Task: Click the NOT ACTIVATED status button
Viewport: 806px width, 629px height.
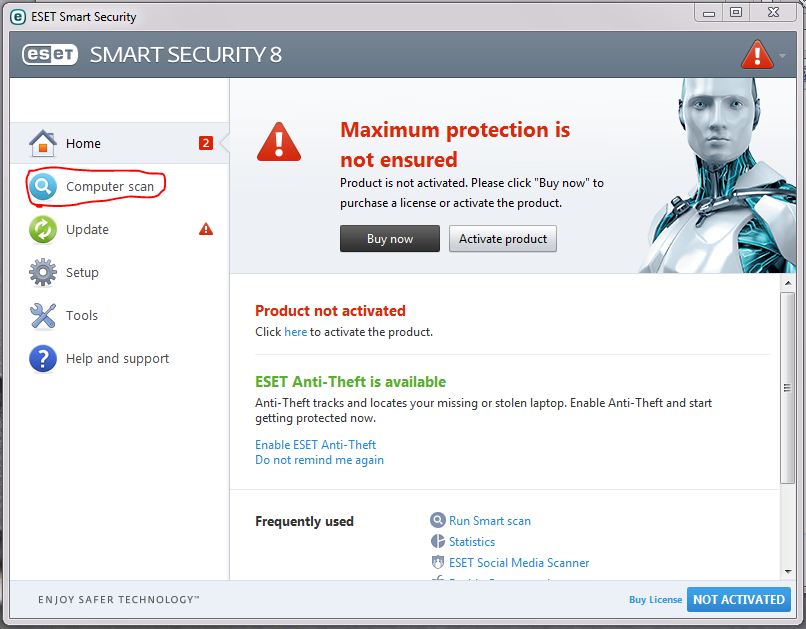Action: click(738, 600)
